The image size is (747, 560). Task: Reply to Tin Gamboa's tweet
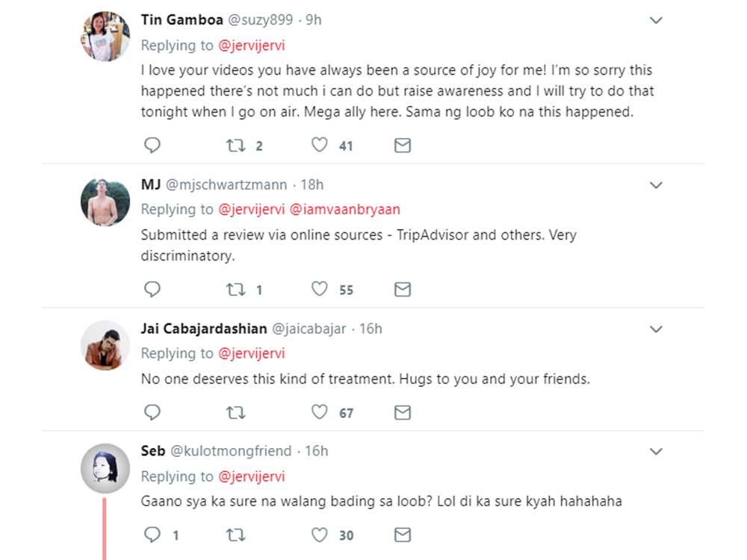click(152, 146)
